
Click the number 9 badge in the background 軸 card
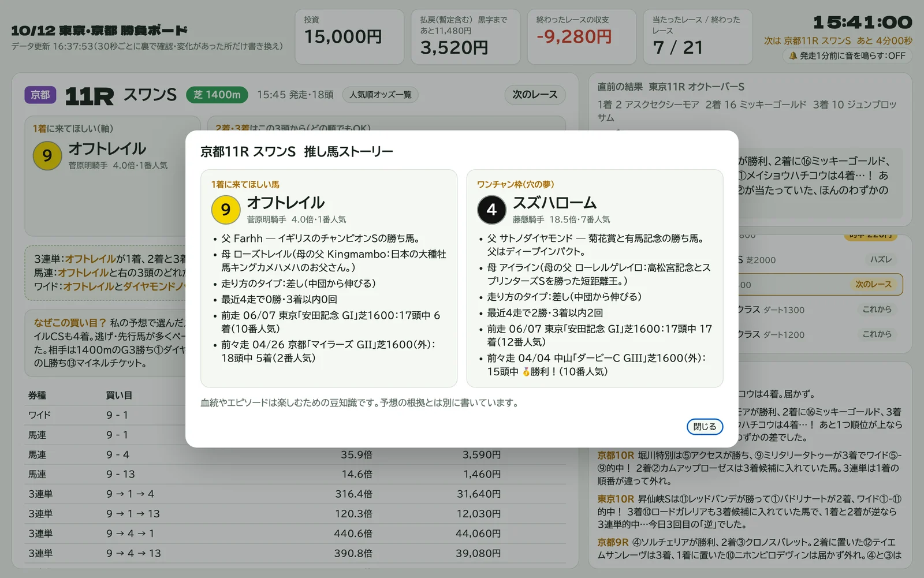pos(47,156)
